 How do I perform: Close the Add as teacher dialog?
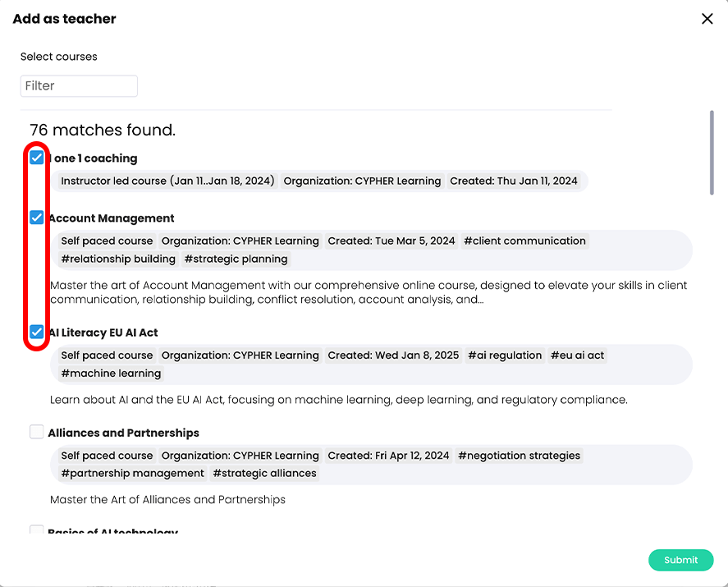click(707, 18)
